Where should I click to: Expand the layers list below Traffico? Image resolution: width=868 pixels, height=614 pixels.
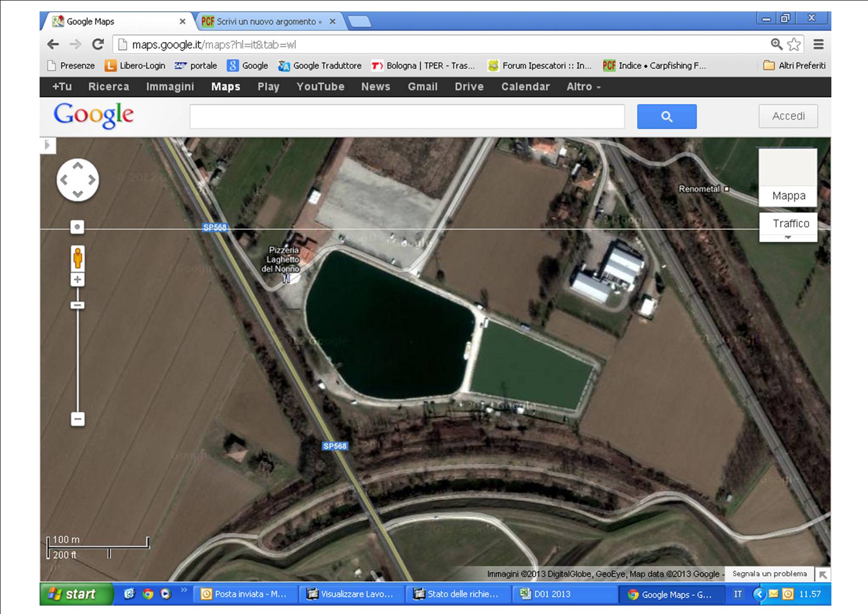[788, 238]
